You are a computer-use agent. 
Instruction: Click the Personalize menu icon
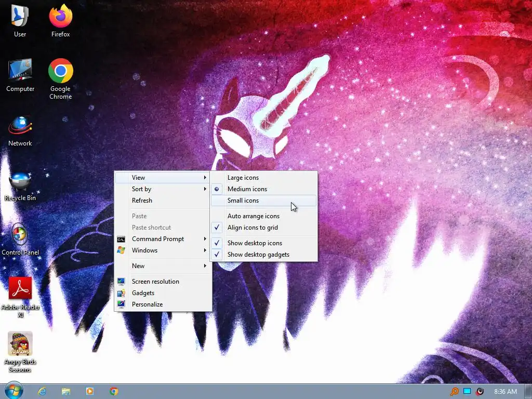pyautogui.click(x=121, y=304)
